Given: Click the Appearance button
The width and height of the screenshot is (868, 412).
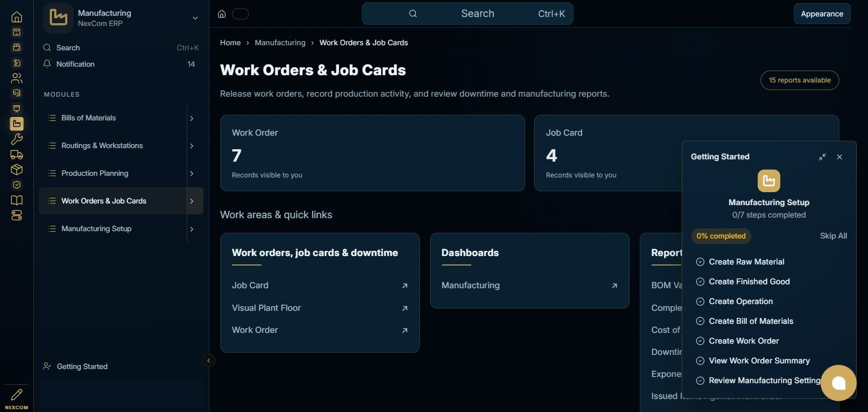Looking at the screenshot, I should (822, 14).
